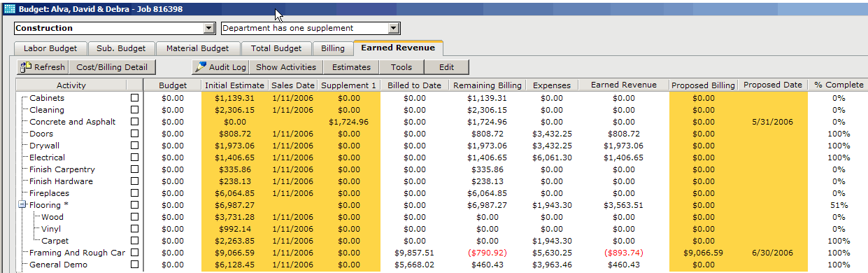Click the Estimates button

coord(351,67)
